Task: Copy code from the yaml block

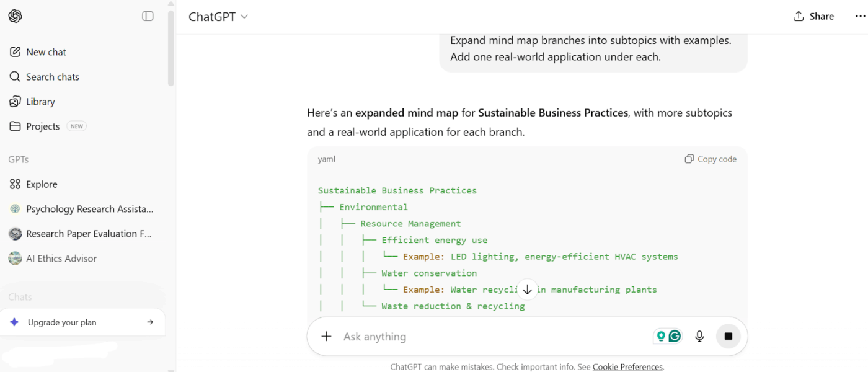Action: click(x=711, y=159)
